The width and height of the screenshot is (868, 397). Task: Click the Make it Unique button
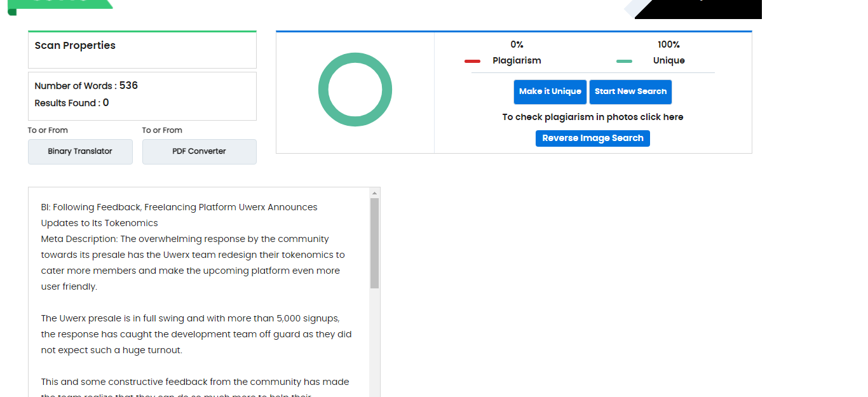(x=550, y=91)
